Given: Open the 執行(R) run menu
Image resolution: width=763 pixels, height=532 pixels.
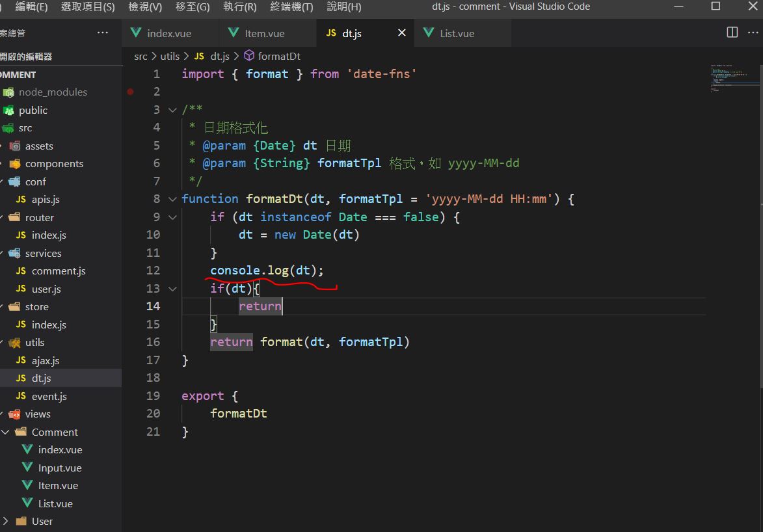Looking at the screenshot, I should coord(239,7).
